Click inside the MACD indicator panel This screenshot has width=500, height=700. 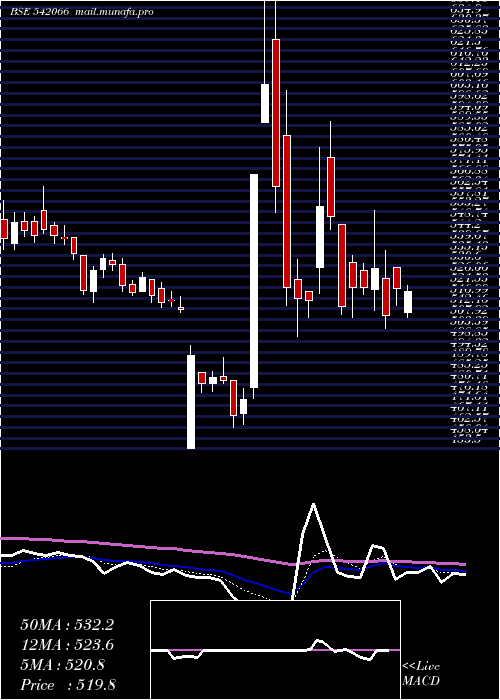275,650
